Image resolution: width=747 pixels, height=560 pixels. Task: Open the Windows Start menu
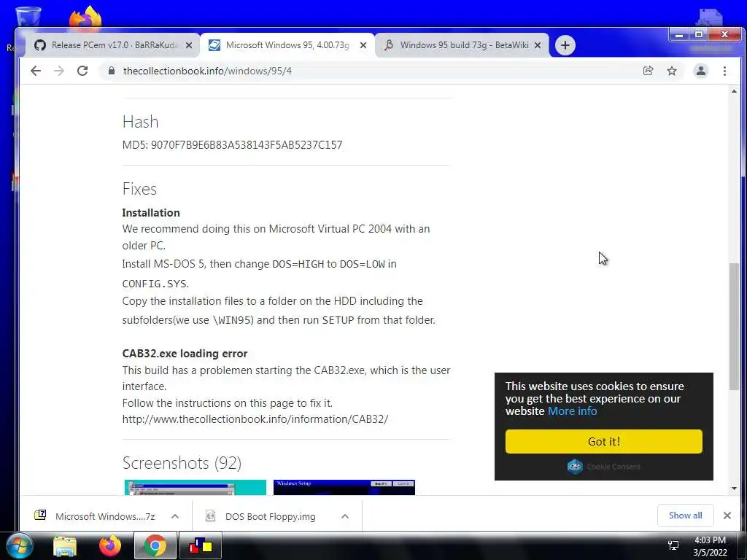[x=20, y=545]
